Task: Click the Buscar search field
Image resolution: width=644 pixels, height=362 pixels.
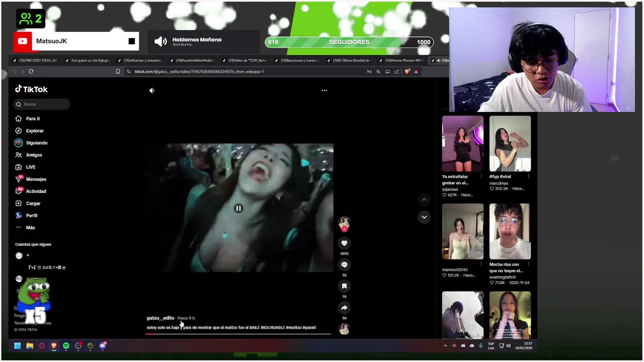Action: (42, 104)
